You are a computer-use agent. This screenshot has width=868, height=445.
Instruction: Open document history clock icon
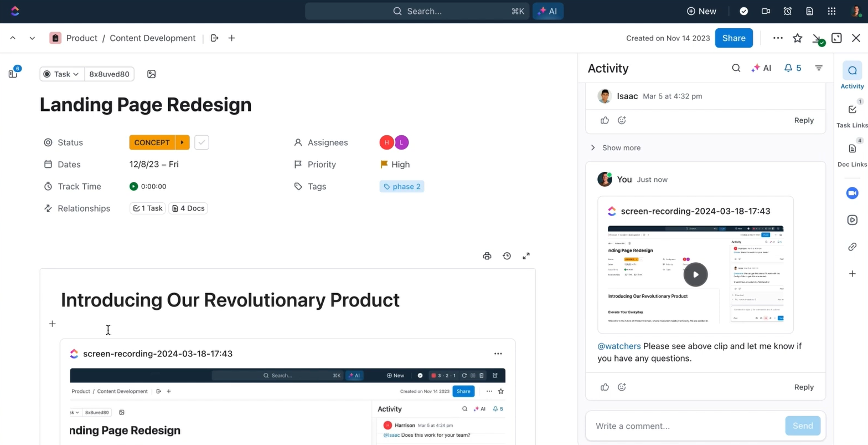(x=507, y=256)
